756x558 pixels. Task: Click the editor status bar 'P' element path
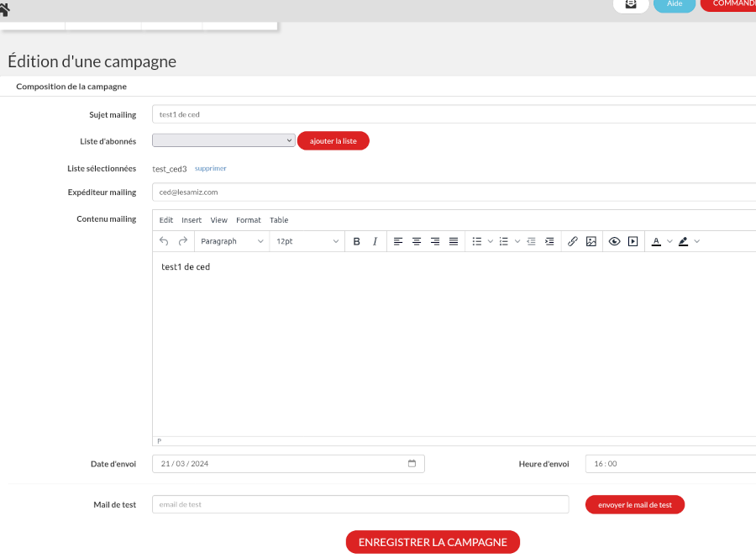159,441
